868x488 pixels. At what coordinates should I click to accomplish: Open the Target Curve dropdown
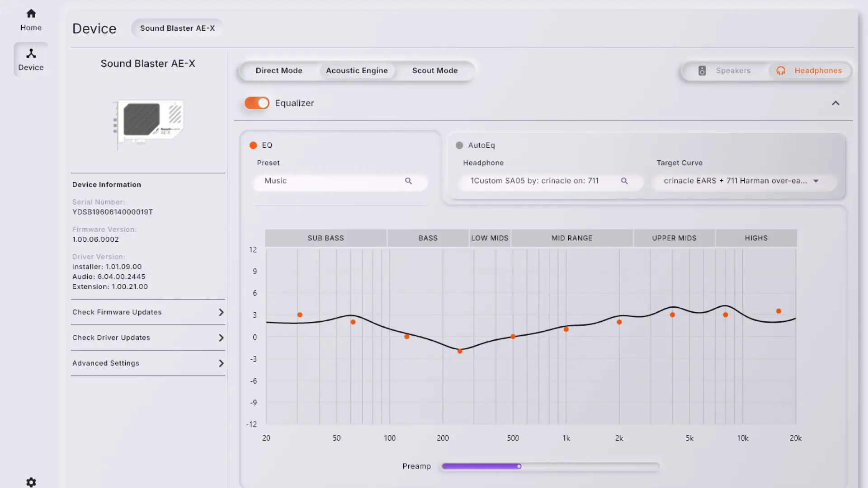tap(745, 181)
